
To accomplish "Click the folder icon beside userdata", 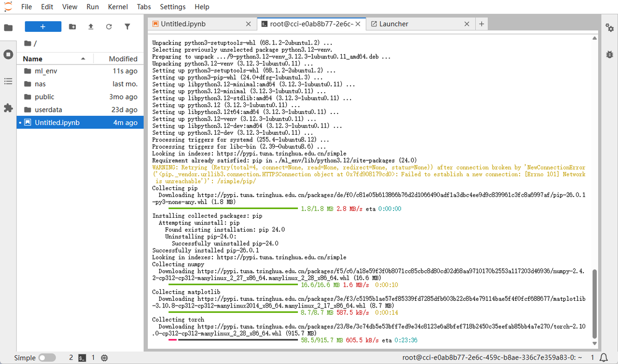I will [x=28, y=110].
